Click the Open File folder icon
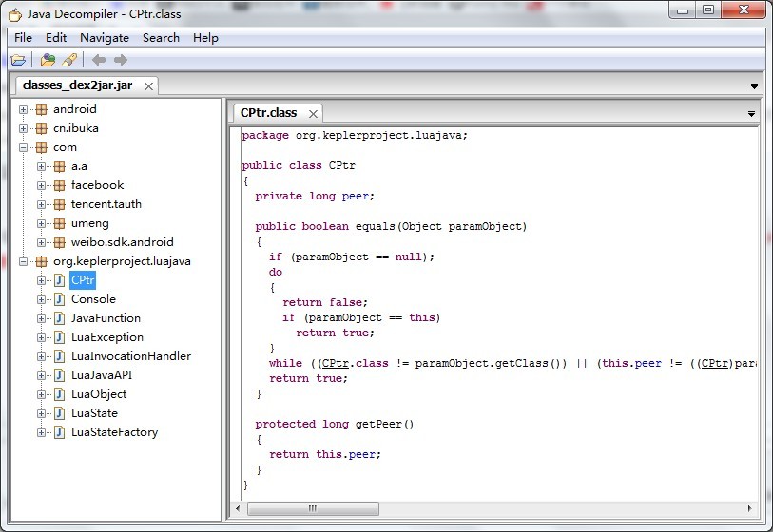The height and width of the screenshot is (532, 773). tap(18, 61)
